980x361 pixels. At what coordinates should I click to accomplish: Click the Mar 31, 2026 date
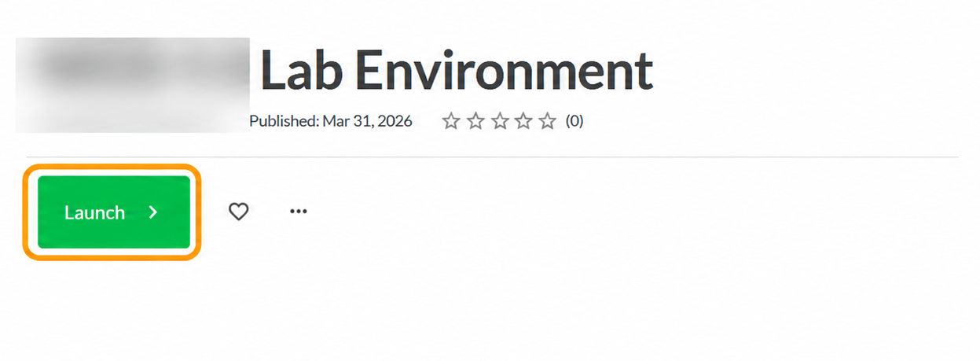(367, 121)
